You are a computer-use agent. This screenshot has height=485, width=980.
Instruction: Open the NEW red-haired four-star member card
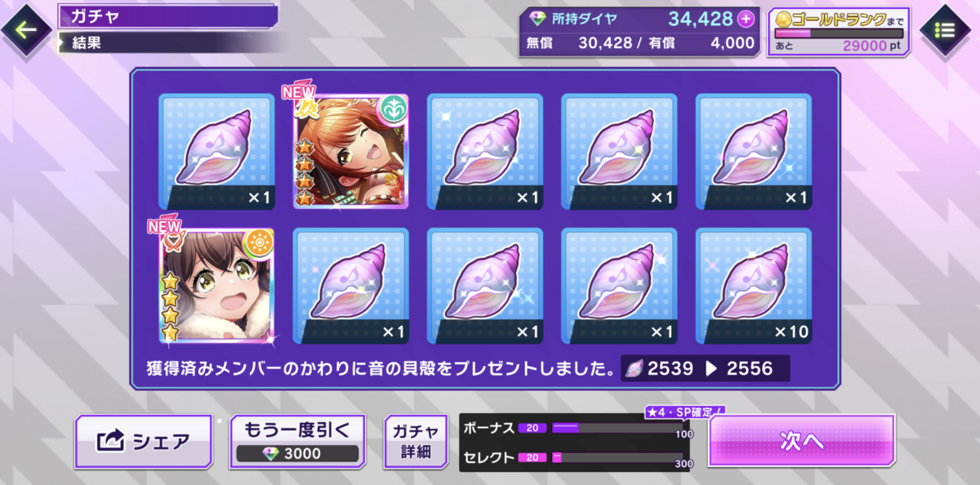point(350,151)
